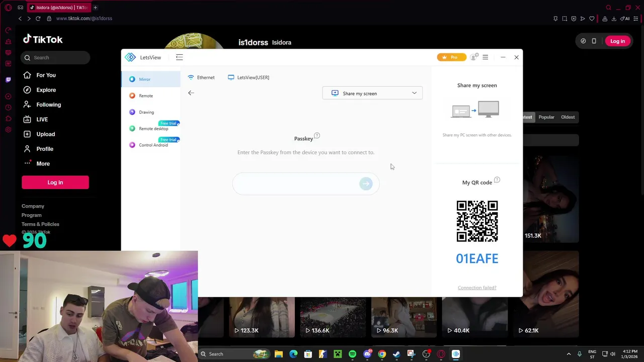Go back in Opera browser

(x=20, y=19)
